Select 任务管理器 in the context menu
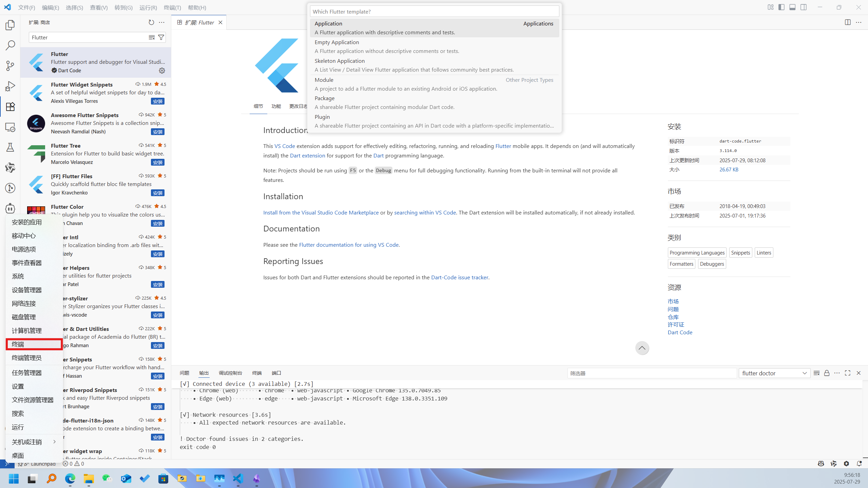This screenshot has height=488, width=868. 34,373
